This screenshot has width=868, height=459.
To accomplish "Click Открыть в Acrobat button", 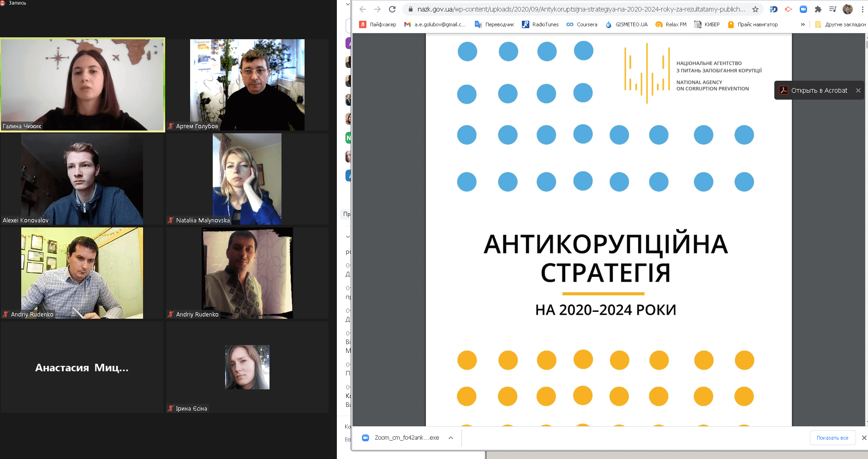I will [814, 90].
